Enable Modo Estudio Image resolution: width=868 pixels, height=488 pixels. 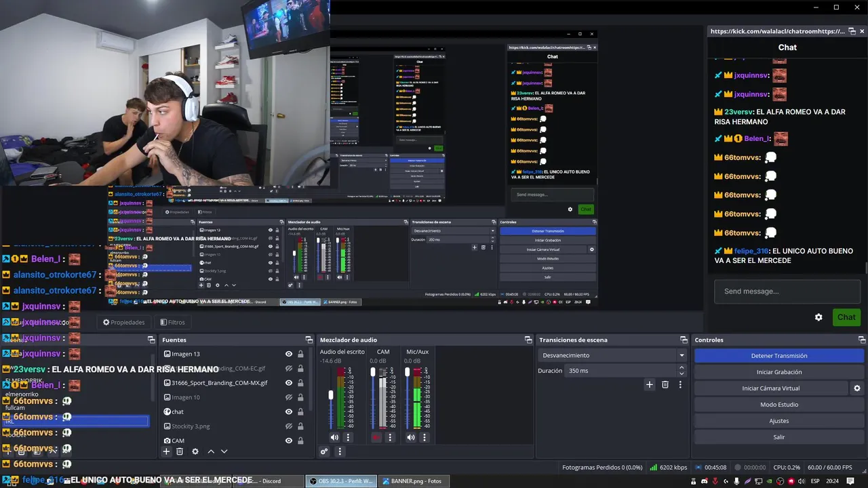pos(779,405)
